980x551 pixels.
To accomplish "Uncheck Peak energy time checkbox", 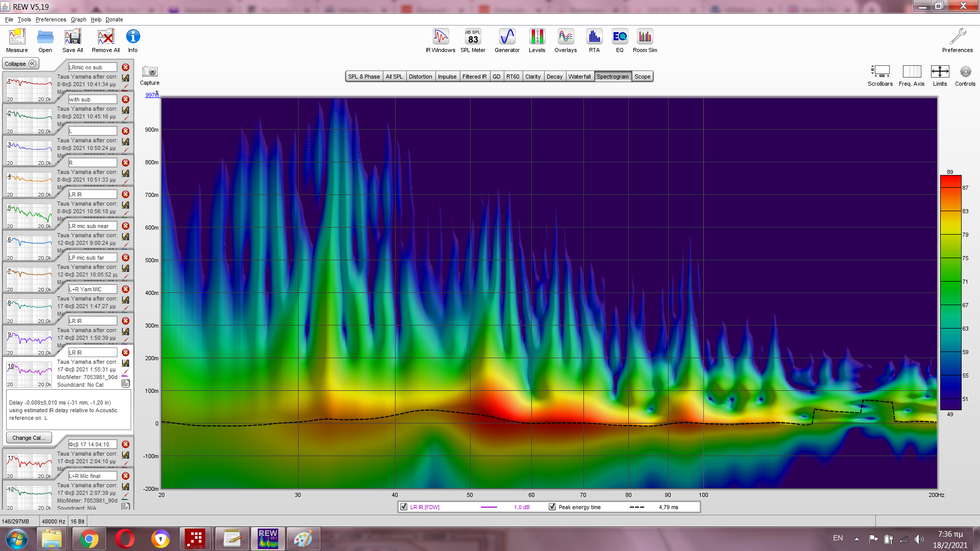I will tap(552, 507).
